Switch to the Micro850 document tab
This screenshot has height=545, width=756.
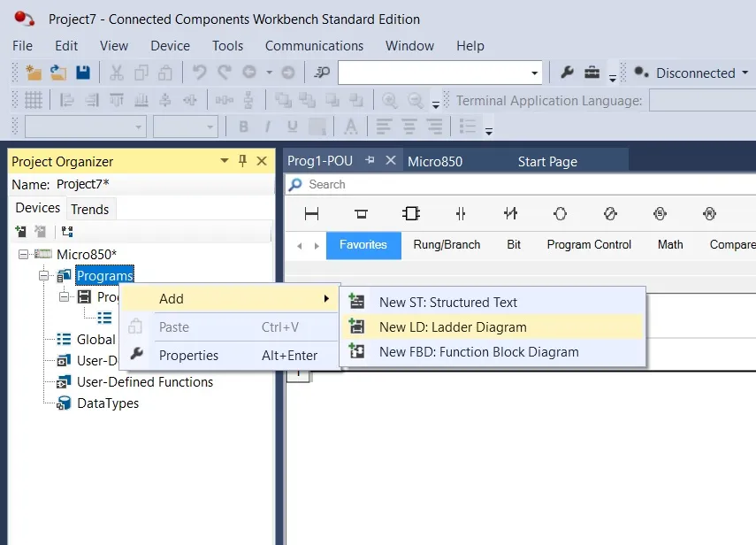435,162
